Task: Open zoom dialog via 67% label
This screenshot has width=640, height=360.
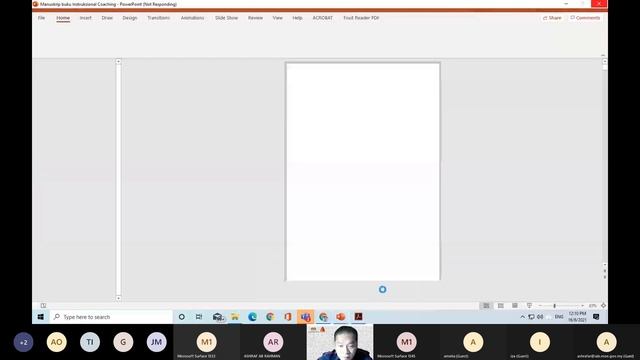Action: tap(593, 305)
